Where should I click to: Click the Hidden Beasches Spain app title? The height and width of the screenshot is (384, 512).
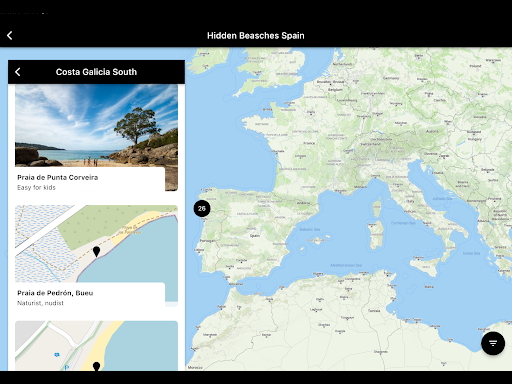(x=256, y=35)
